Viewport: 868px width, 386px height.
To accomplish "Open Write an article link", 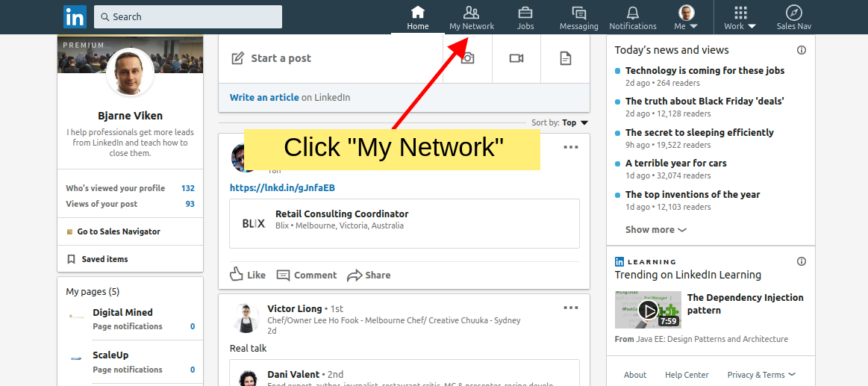I will pyautogui.click(x=264, y=98).
